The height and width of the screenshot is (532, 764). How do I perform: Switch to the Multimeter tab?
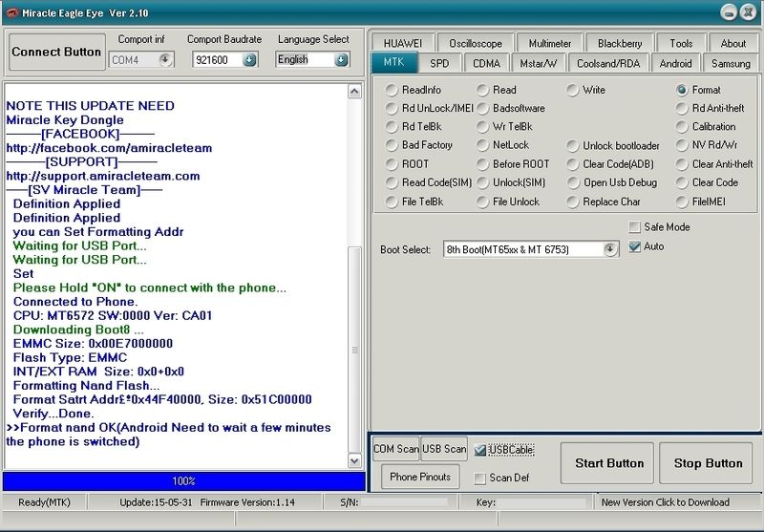pos(550,43)
